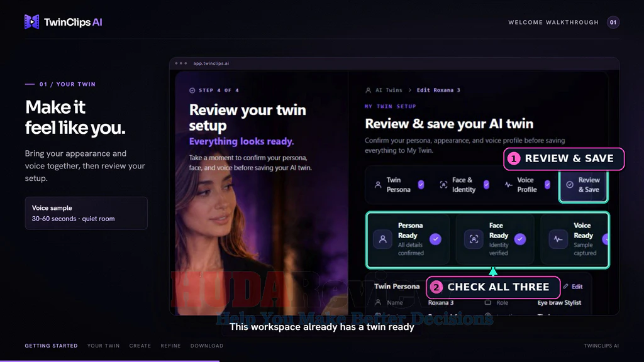Screen dimensions: 644x362
Task: Toggle the Face Ready checkmark
Action: [x=520, y=239]
